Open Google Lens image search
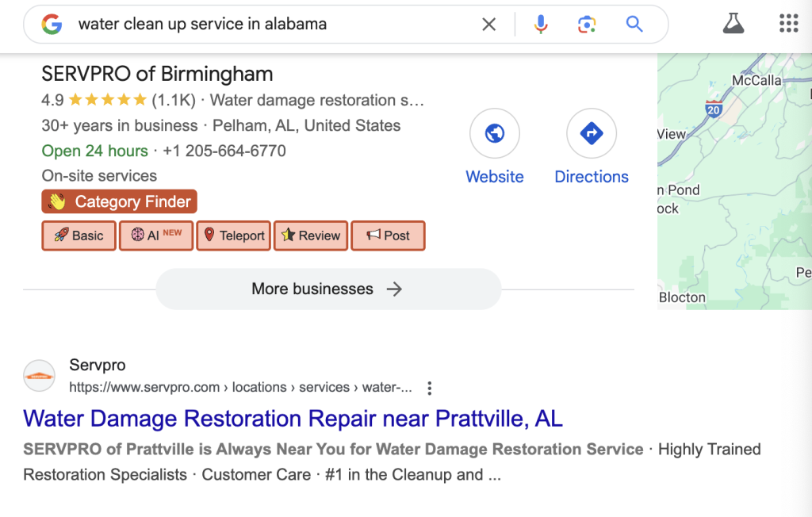812x517 pixels. (587, 25)
